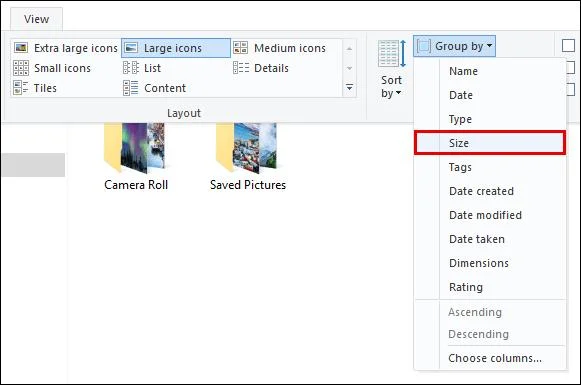Click layout gallery scroll up arrow
The width and height of the screenshot is (581, 385).
click(349, 49)
